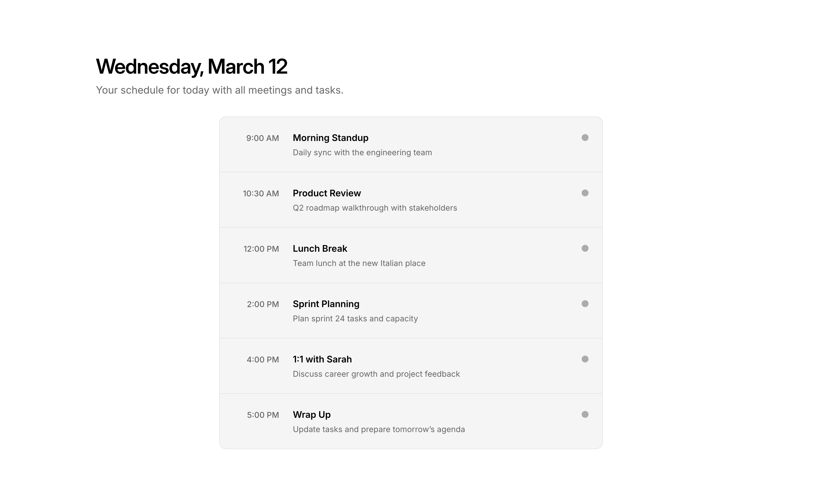Click the 9:00 AM time label
This screenshot has width=822, height=504.
[x=262, y=138]
